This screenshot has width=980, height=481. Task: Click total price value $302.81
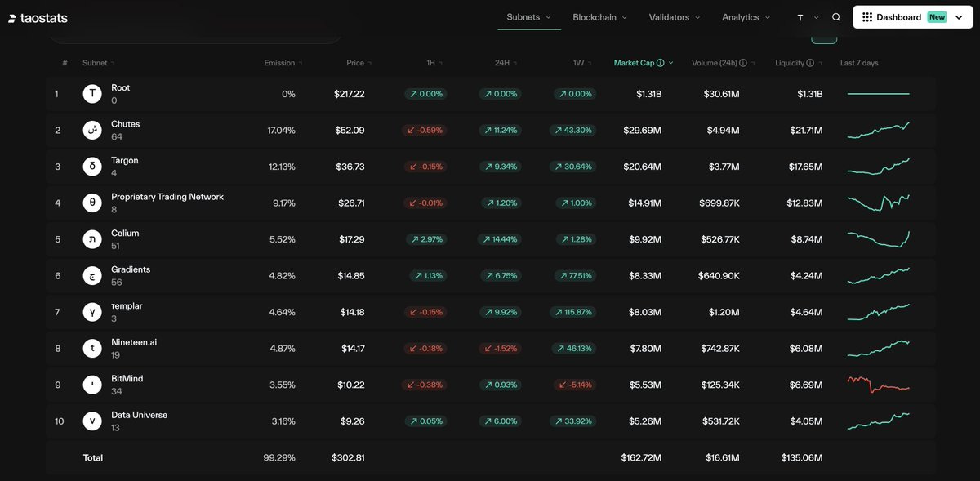[348, 457]
